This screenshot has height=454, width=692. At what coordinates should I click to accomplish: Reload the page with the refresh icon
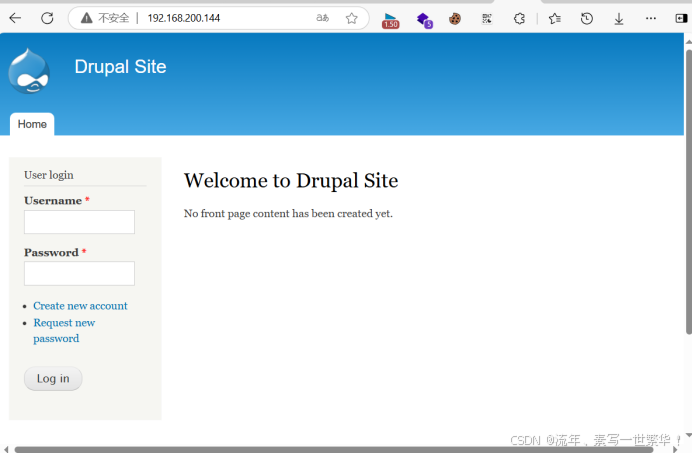tap(47, 18)
